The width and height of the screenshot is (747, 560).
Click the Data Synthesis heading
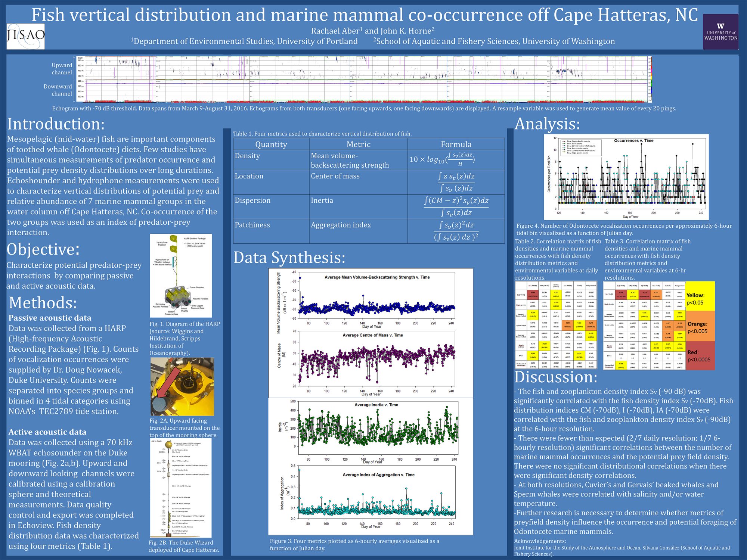click(x=289, y=257)
